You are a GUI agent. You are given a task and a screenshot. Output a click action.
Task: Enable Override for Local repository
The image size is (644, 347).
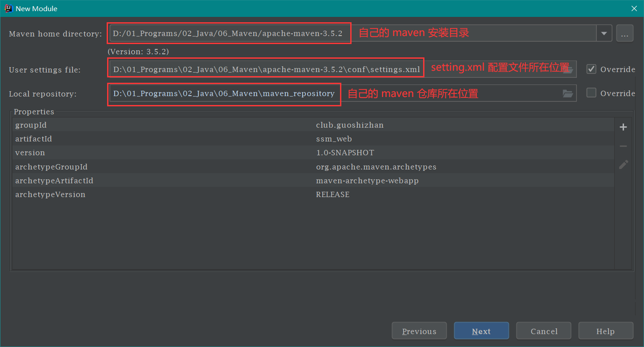point(591,93)
